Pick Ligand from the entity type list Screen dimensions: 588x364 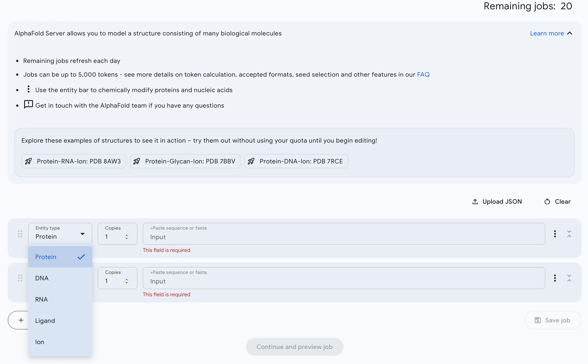pos(60,321)
